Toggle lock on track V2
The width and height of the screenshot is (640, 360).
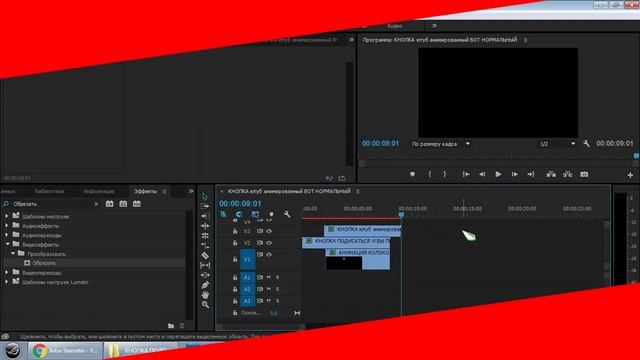pyautogui.click(x=235, y=243)
